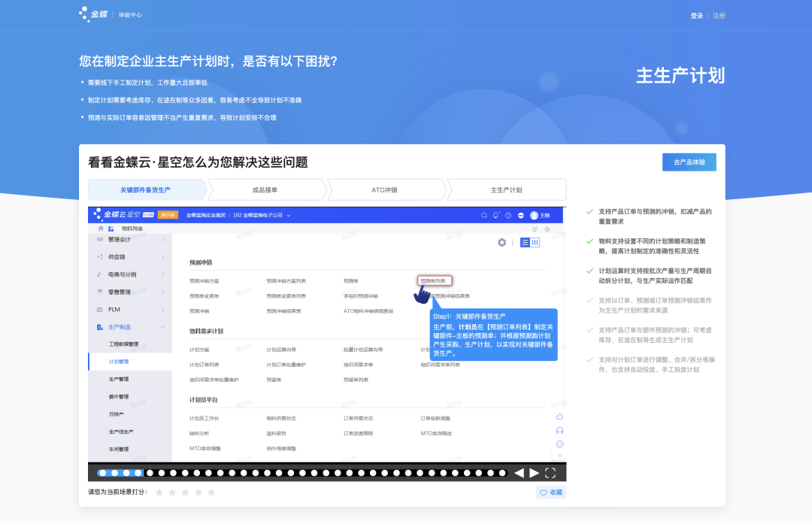This screenshot has height=521, width=812.
Task: Go to home icon in breadcrumb bar
Action: (101, 229)
